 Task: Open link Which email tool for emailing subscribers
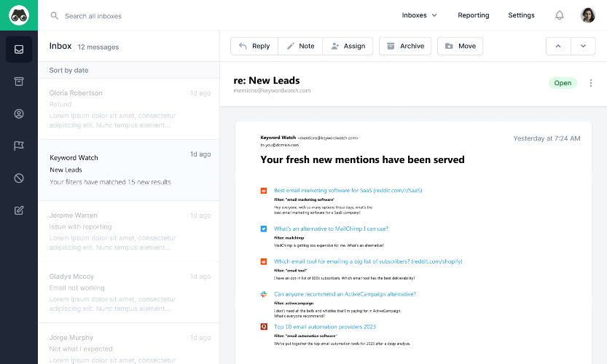[x=368, y=261]
